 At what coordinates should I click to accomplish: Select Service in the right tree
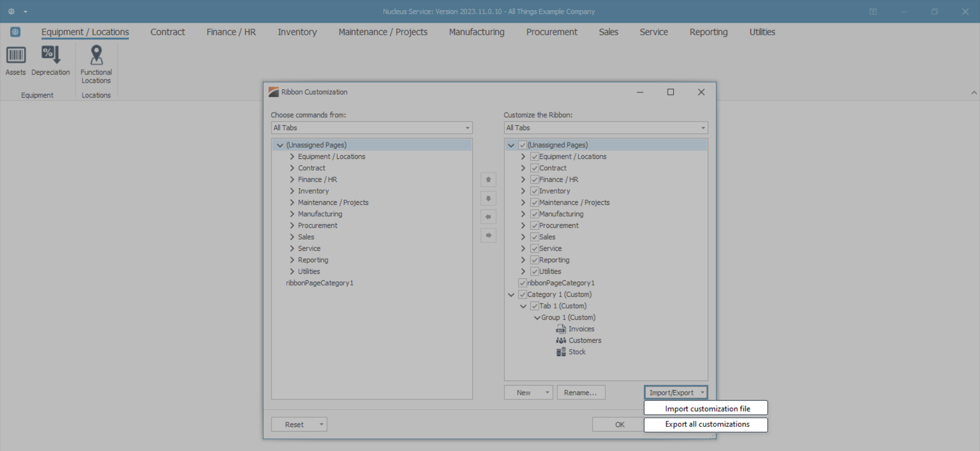tap(550, 249)
